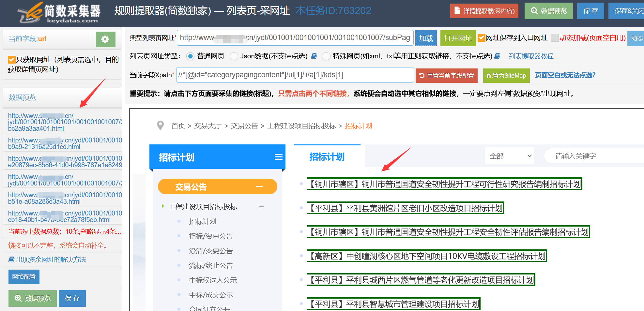Viewport: 644px width, 311px height.
Task: Click the location pin icon in breadcrumb
Action: tap(160, 126)
